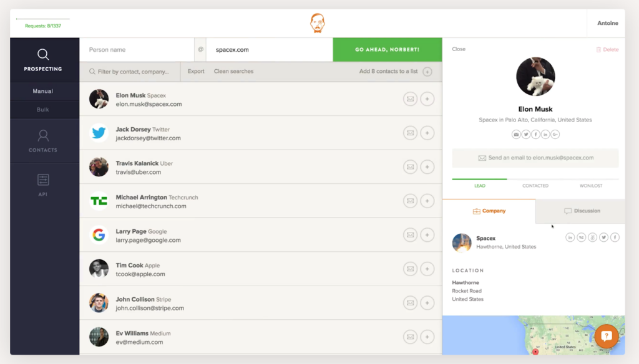Set lead status to Contacted

tap(535, 186)
